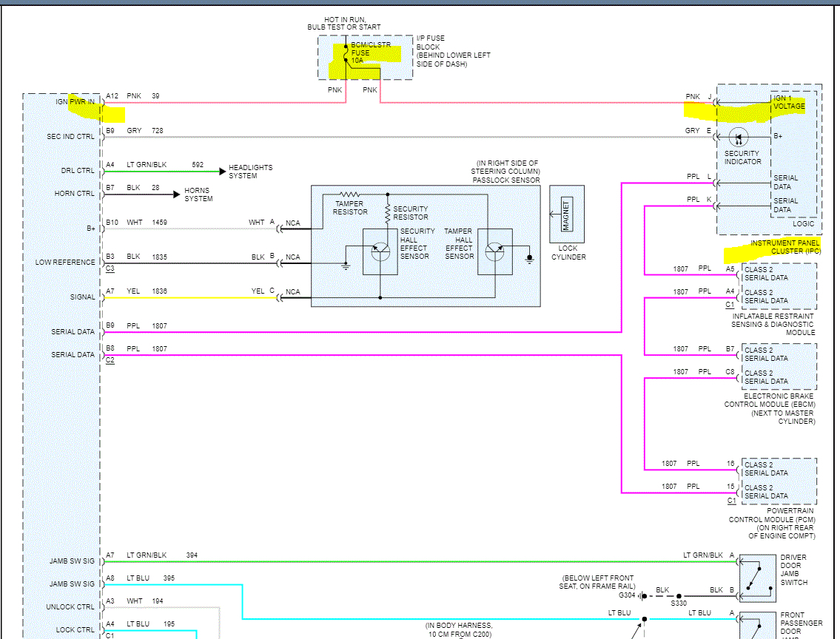Viewport: 840px width, 639px height.
Task: Click the S330 splice dot
Action: click(x=679, y=595)
